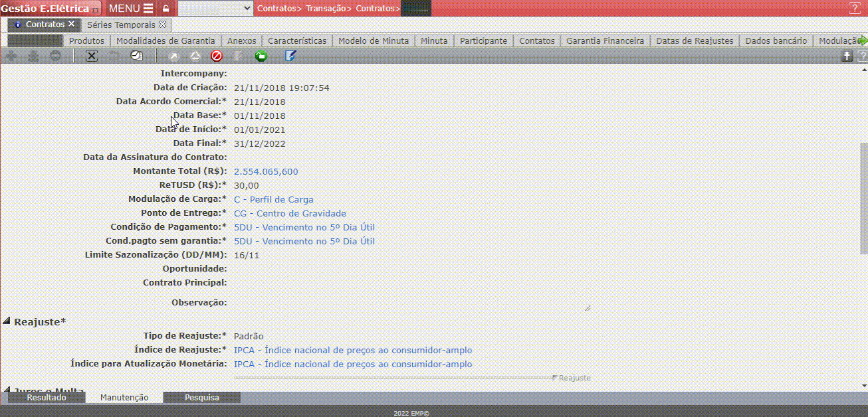Click the clock history icon
This screenshot has width=868, height=417.
click(136, 56)
